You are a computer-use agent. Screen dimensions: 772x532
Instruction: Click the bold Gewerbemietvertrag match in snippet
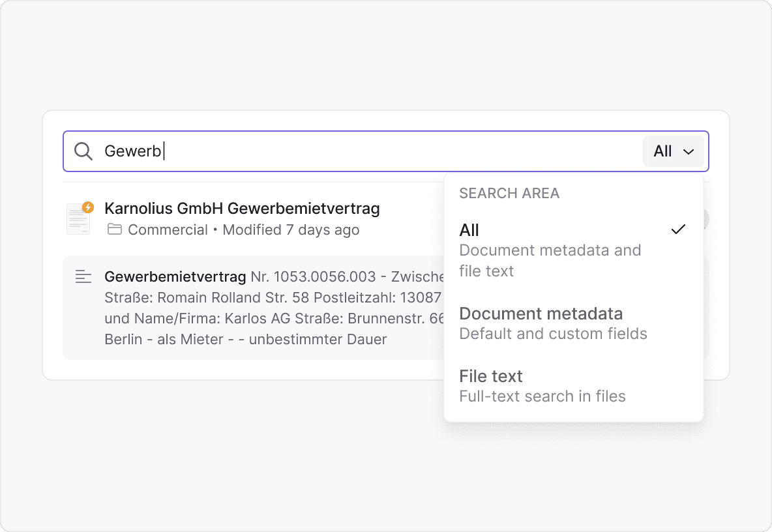tap(175, 276)
